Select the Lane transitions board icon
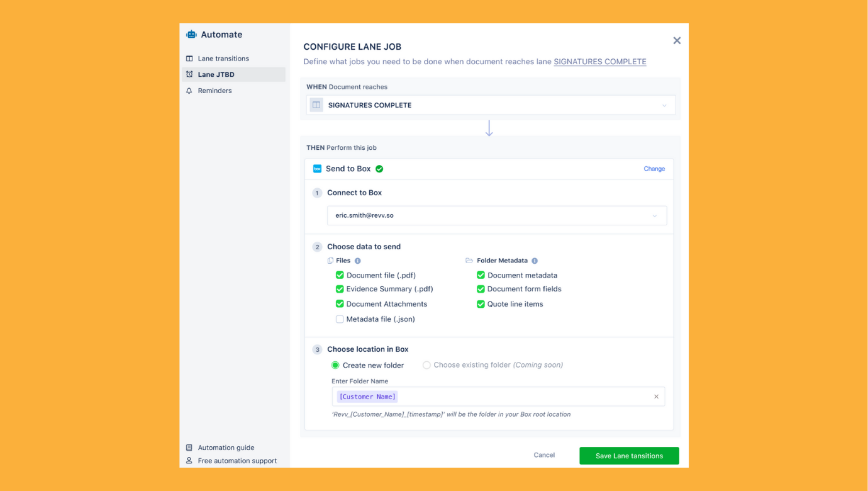The width and height of the screenshot is (868, 491). 189,58
